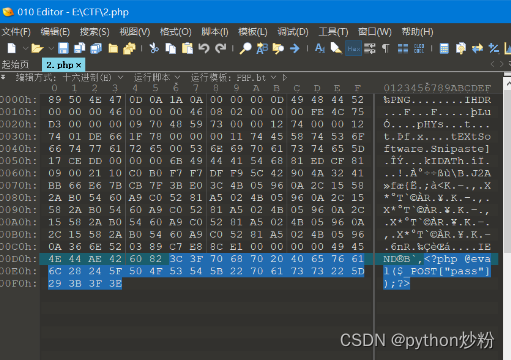Viewport: 511px width, 360px height.
Task: Switch to the 起始页 tab
Action: point(15,65)
